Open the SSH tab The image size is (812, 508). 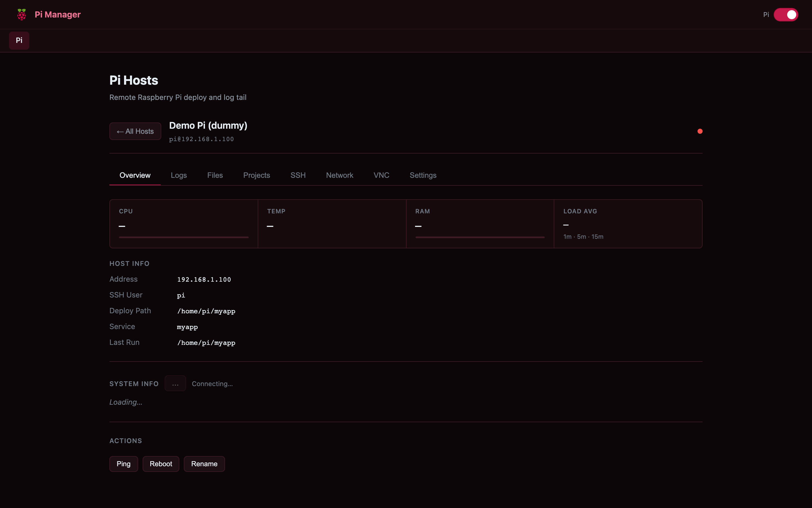(x=298, y=175)
